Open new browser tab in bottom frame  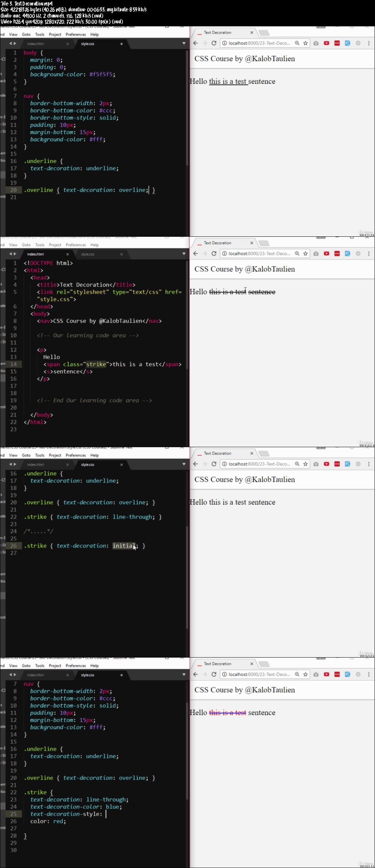tap(264, 664)
